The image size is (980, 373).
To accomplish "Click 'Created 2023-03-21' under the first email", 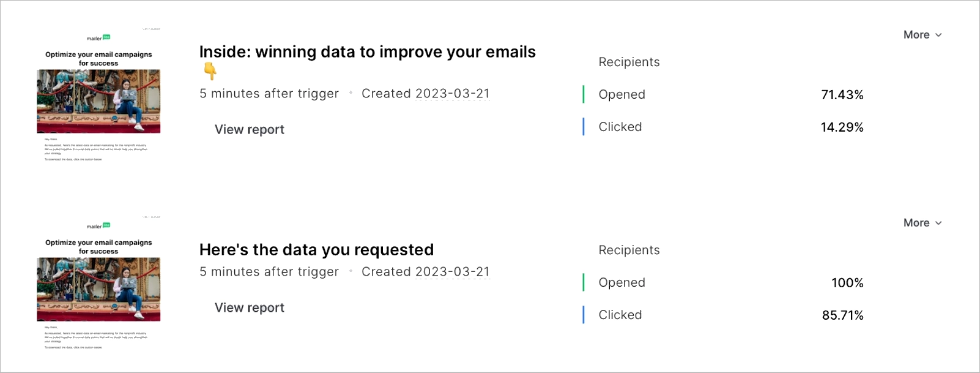I will point(425,93).
